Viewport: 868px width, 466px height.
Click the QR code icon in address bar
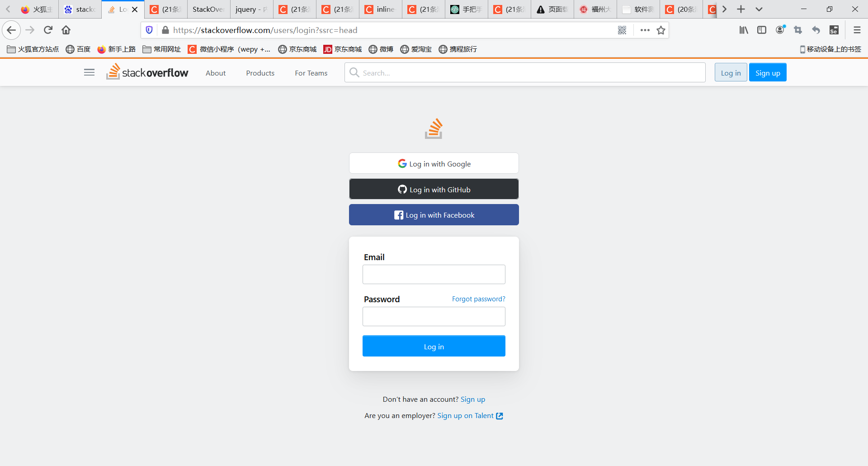[622, 30]
